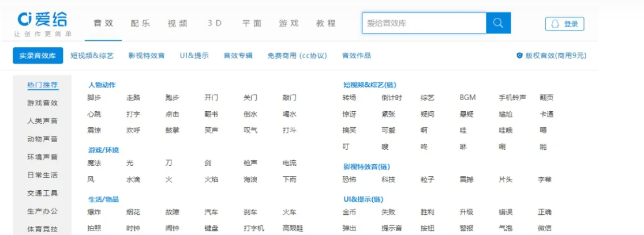The height and width of the screenshot is (235, 644).
Task: Click the 键盘 sound tag
Action: click(211, 229)
